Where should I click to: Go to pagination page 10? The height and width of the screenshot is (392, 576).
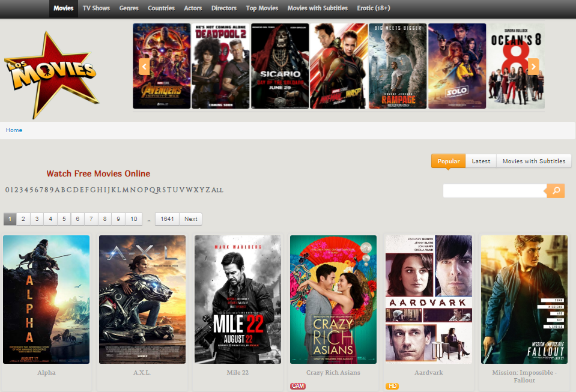tap(134, 219)
